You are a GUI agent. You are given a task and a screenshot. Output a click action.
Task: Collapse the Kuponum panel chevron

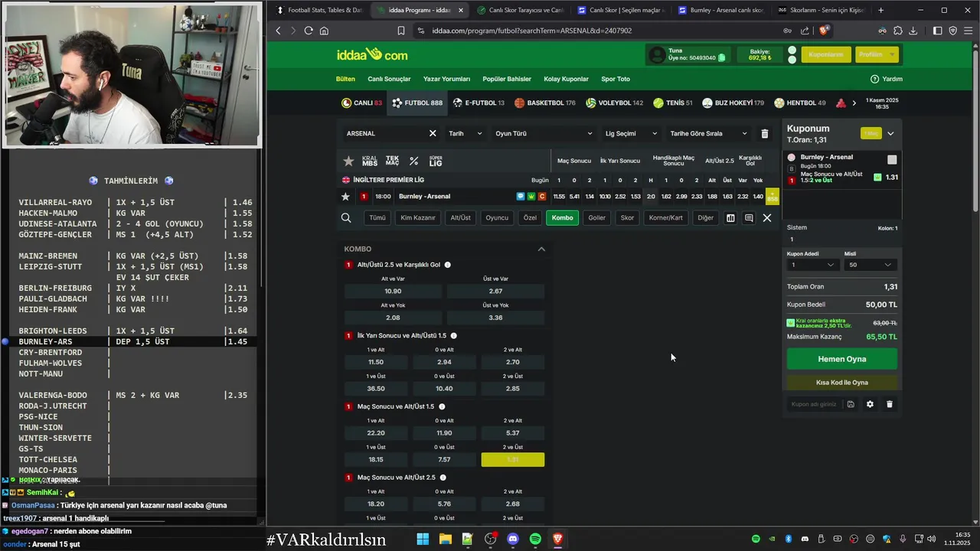[890, 134]
